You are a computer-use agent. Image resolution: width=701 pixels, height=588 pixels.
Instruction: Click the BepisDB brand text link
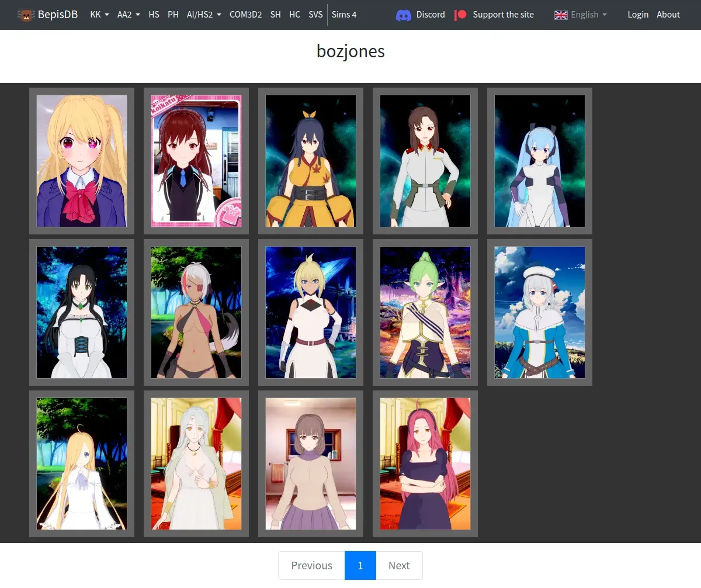pyautogui.click(x=58, y=15)
